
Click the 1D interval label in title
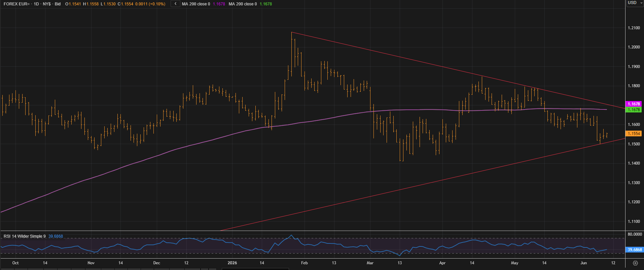pos(36,4)
